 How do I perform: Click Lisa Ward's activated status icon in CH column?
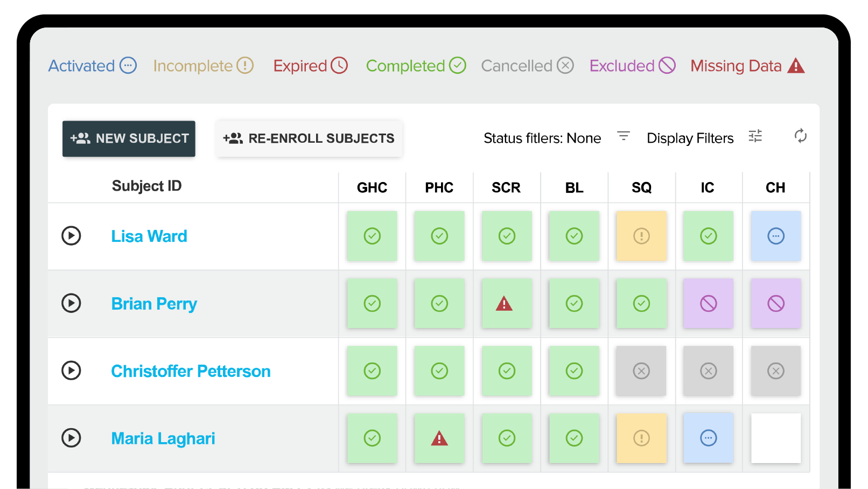click(x=775, y=236)
